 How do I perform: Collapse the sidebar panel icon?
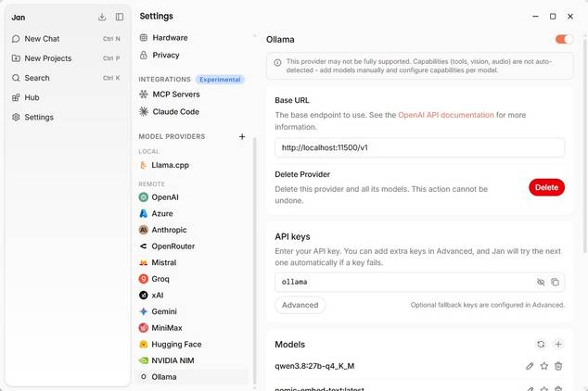(120, 17)
